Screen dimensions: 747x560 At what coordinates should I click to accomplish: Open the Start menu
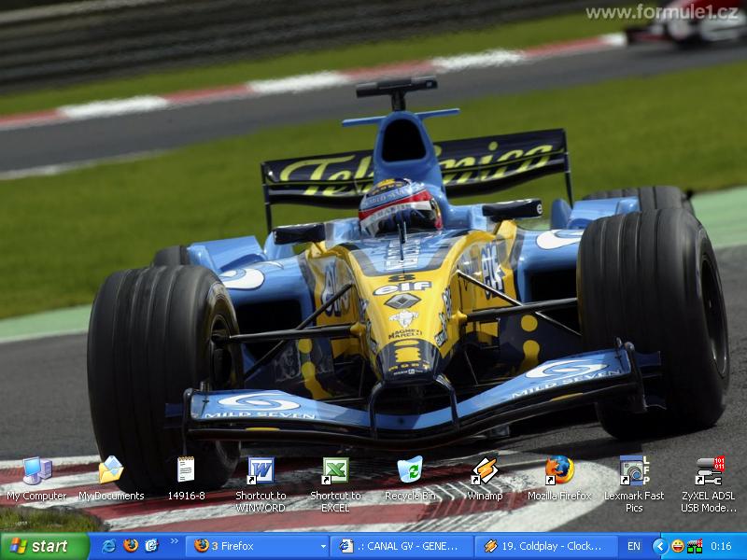(x=44, y=546)
